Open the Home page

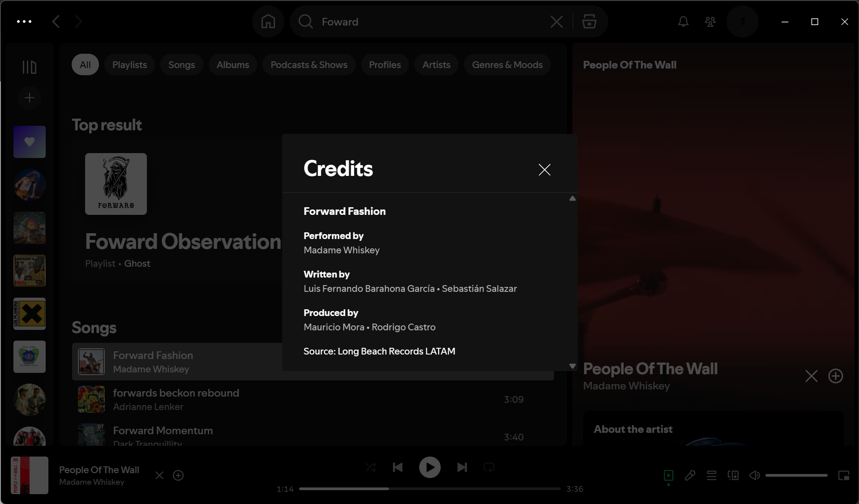268,21
